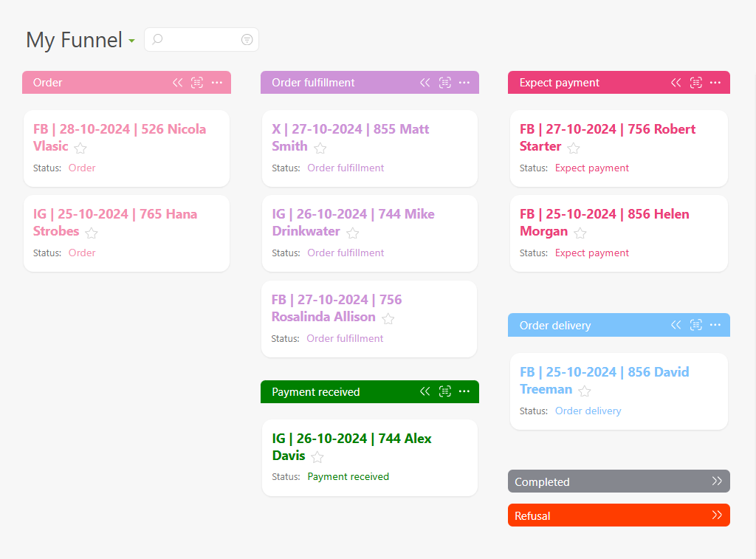Open the 856 Helen Morgan deal
756x559 pixels.
(604, 222)
